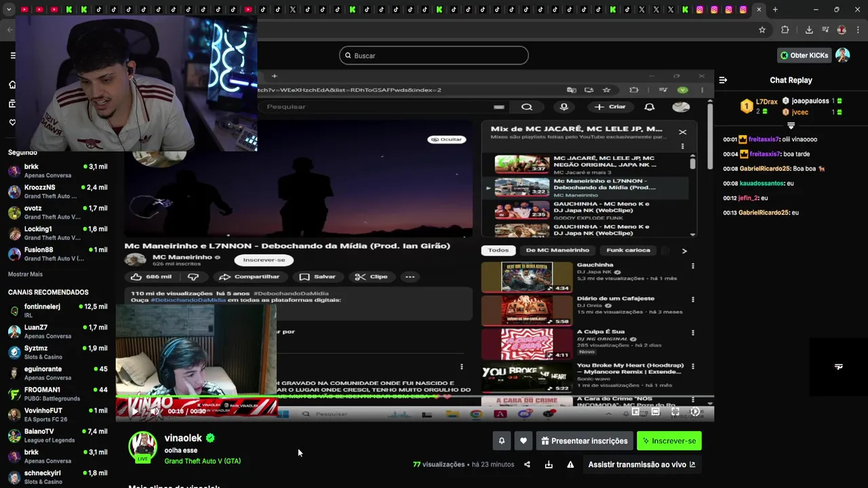Open the browser media control icon
The height and width of the screenshot is (488, 868).
click(x=825, y=30)
